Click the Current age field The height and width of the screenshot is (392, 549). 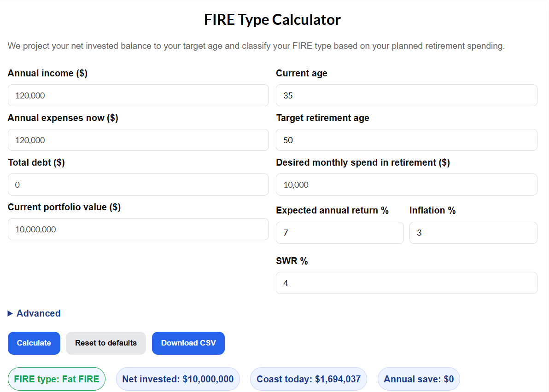tap(406, 95)
